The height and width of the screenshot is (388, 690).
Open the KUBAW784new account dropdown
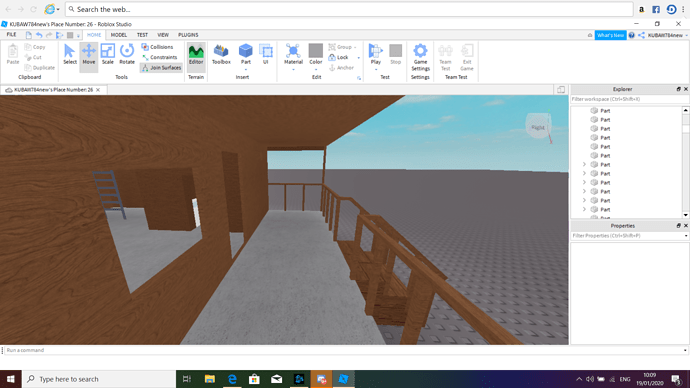click(x=667, y=35)
